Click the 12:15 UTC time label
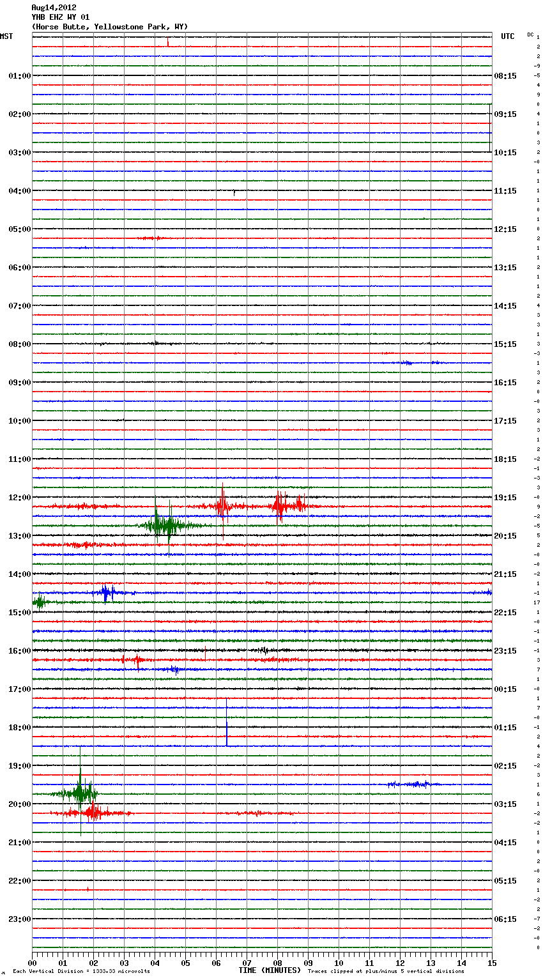This screenshot has width=543, height=980. coord(505,229)
